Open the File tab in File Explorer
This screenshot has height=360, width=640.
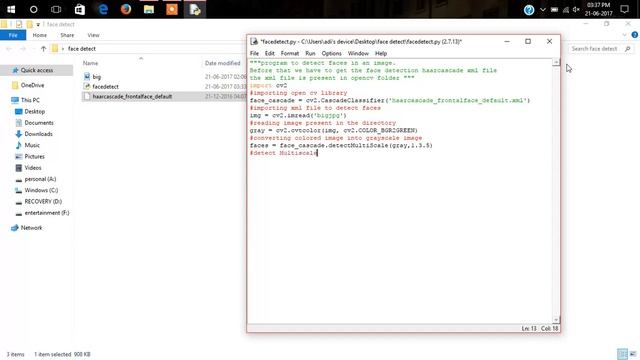click(x=13, y=35)
